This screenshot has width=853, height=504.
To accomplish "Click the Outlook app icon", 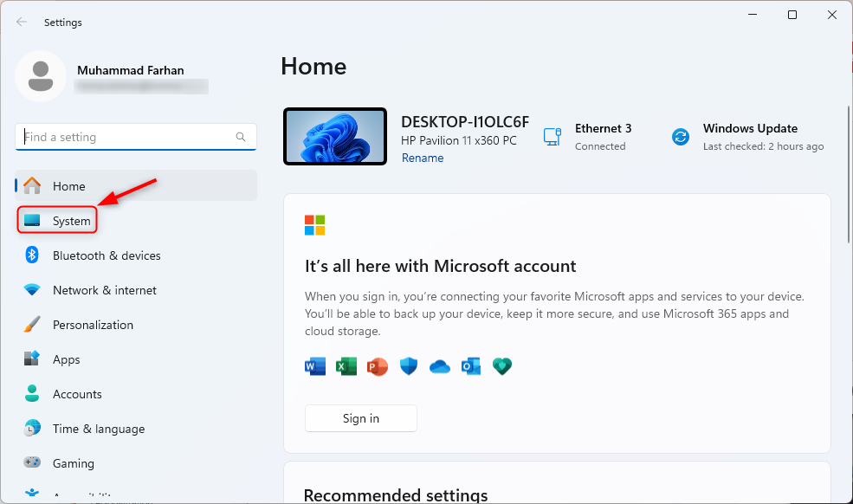I will click(x=470, y=366).
